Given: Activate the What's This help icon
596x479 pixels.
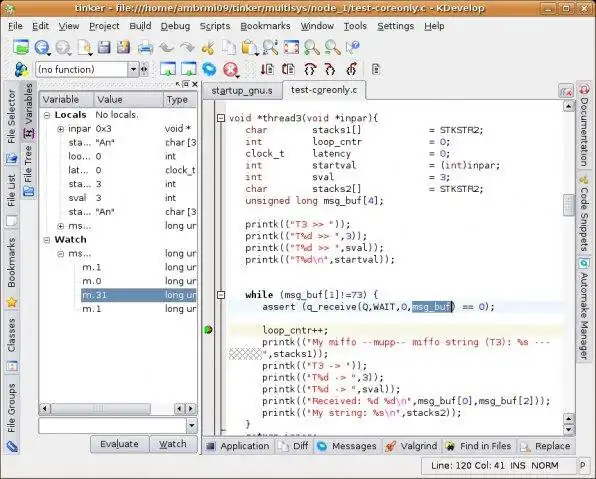Looking at the screenshot, I should click(x=353, y=48).
